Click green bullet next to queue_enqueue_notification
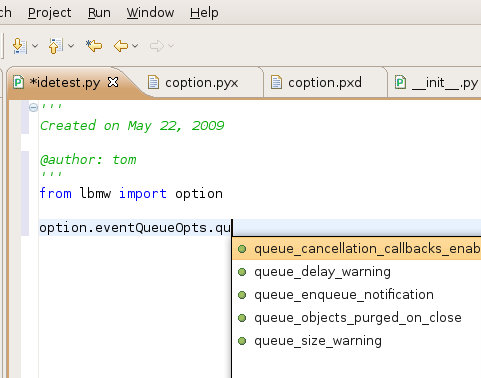 point(242,295)
